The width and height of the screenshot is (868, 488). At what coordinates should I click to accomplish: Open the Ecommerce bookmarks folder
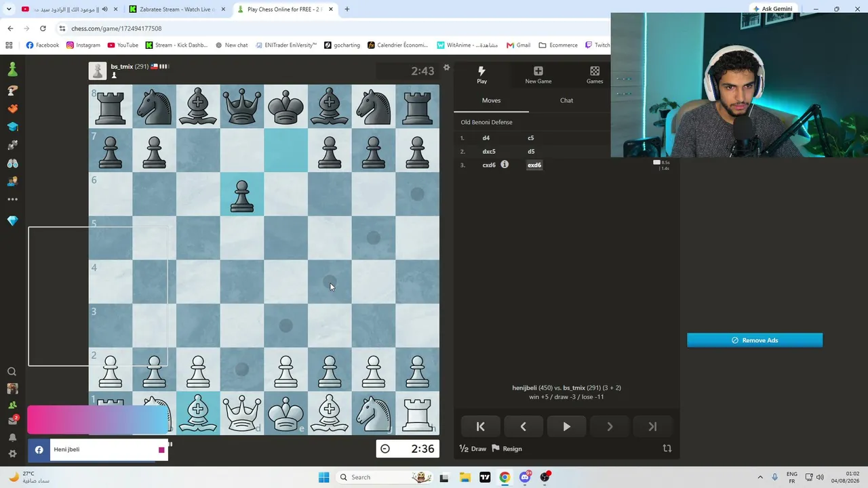point(558,45)
